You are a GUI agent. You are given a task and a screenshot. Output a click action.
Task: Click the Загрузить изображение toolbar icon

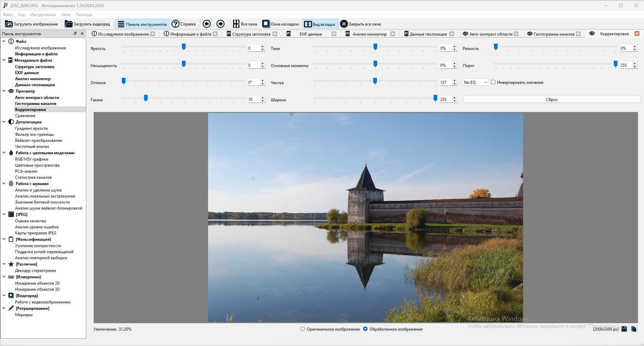coord(9,24)
